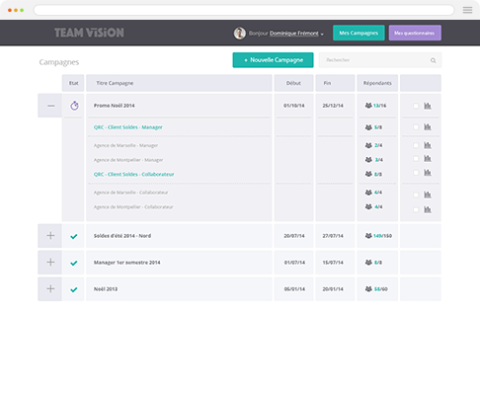
Task: Click the Team Vision logo
Action: click(89, 33)
